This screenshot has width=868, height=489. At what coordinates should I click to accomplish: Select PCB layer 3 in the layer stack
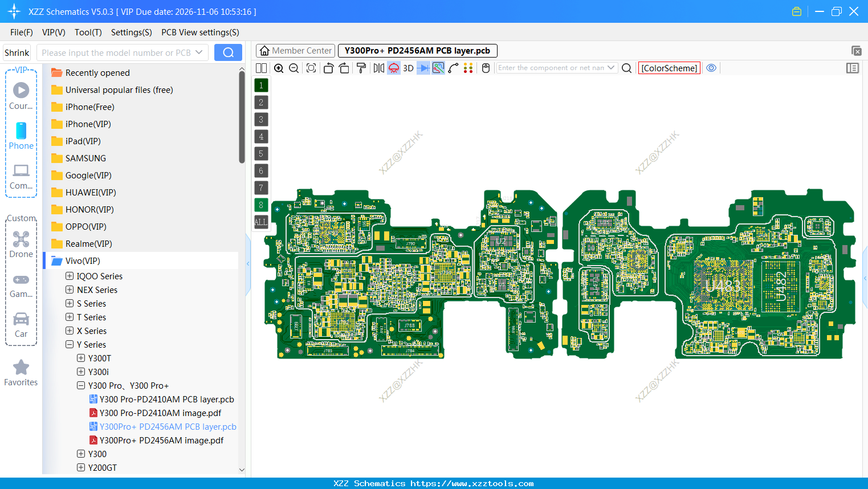(260, 119)
